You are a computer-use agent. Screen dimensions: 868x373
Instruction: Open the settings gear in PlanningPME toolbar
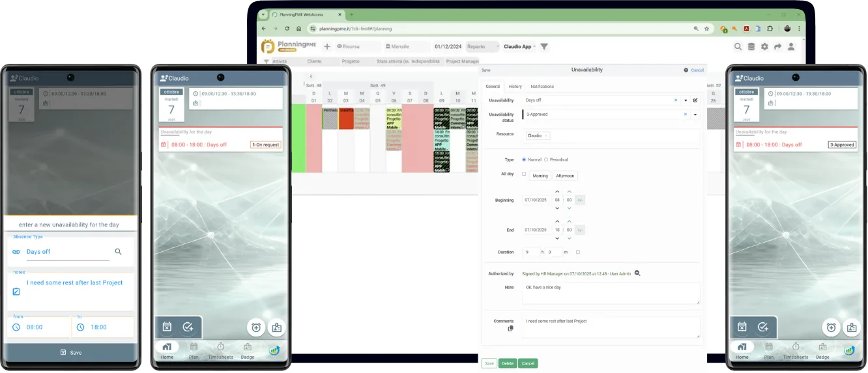[x=764, y=47]
